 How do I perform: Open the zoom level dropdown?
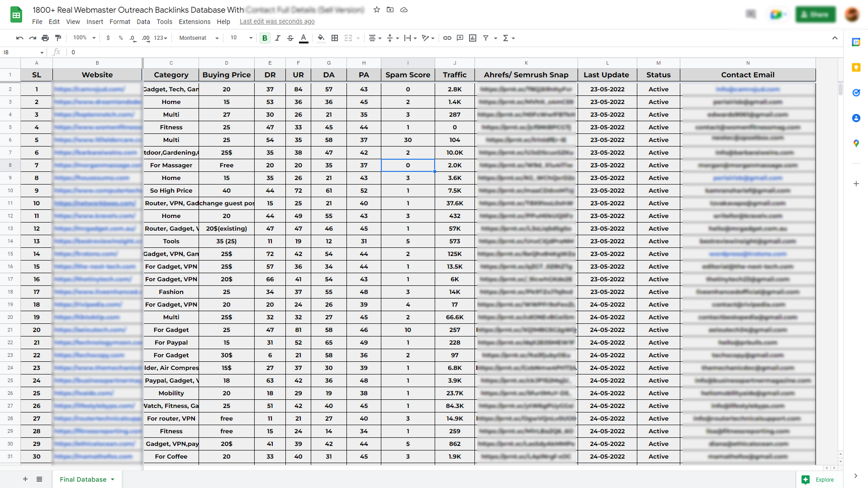click(84, 38)
